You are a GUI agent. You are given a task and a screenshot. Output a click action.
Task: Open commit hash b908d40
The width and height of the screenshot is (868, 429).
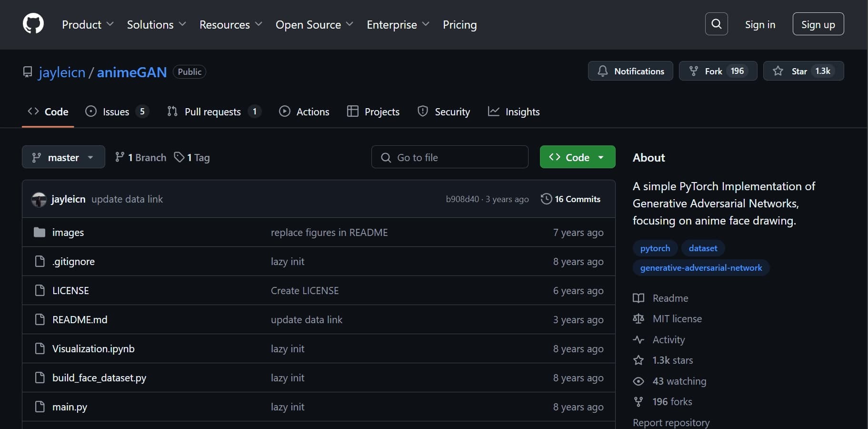(x=462, y=199)
